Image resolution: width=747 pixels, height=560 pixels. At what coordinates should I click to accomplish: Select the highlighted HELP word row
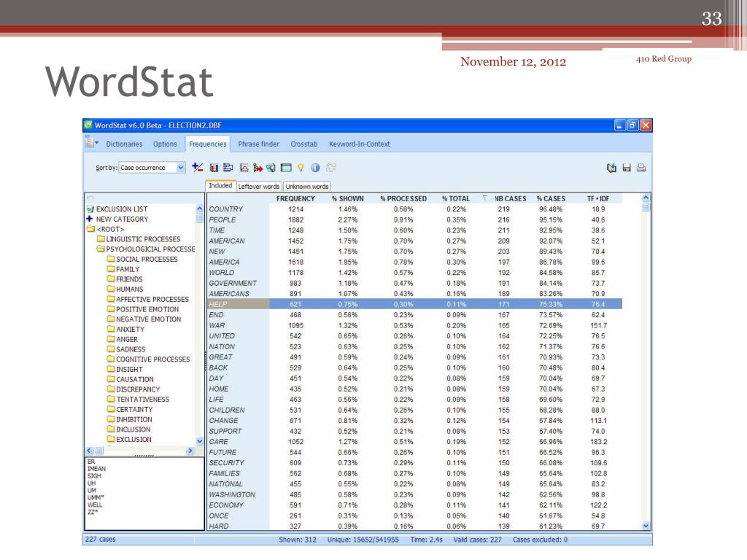tap(414, 304)
